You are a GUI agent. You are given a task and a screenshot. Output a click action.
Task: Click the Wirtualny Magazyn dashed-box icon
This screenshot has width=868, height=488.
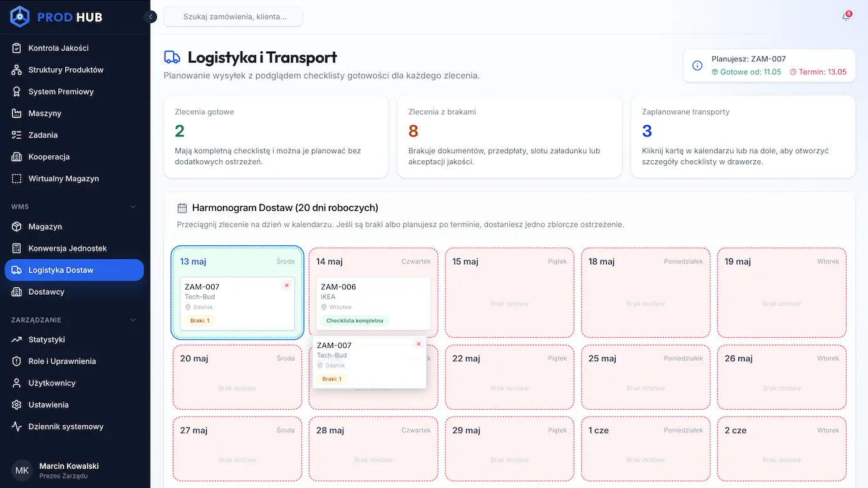17,179
